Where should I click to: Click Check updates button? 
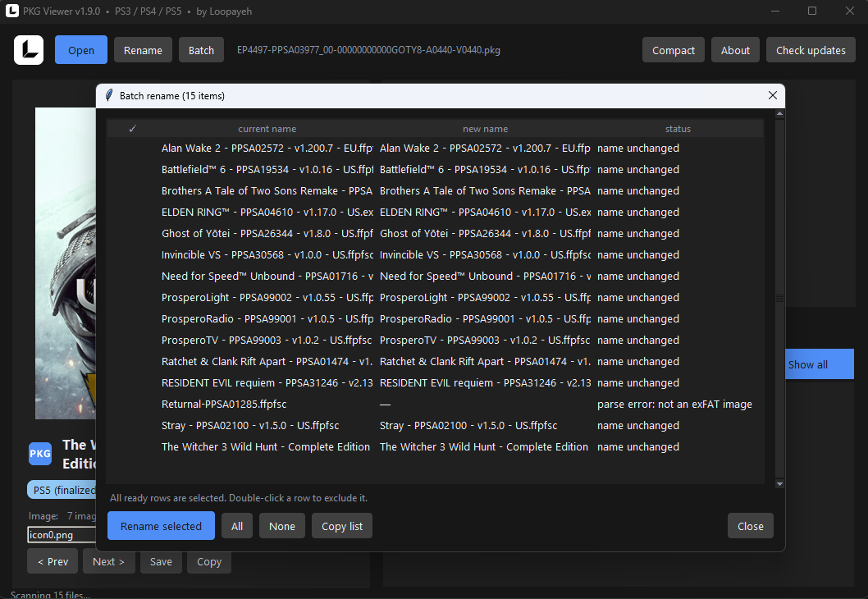[x=811, y=50]
